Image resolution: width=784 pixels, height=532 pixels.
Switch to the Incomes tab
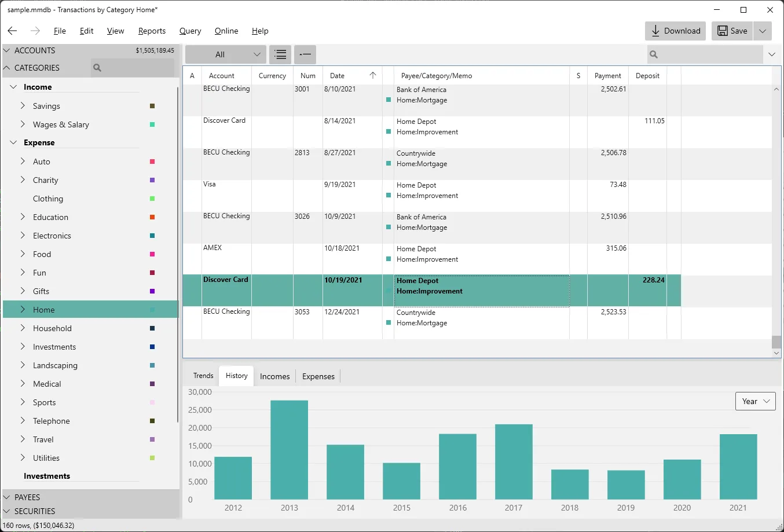click(x=275, y=376)
